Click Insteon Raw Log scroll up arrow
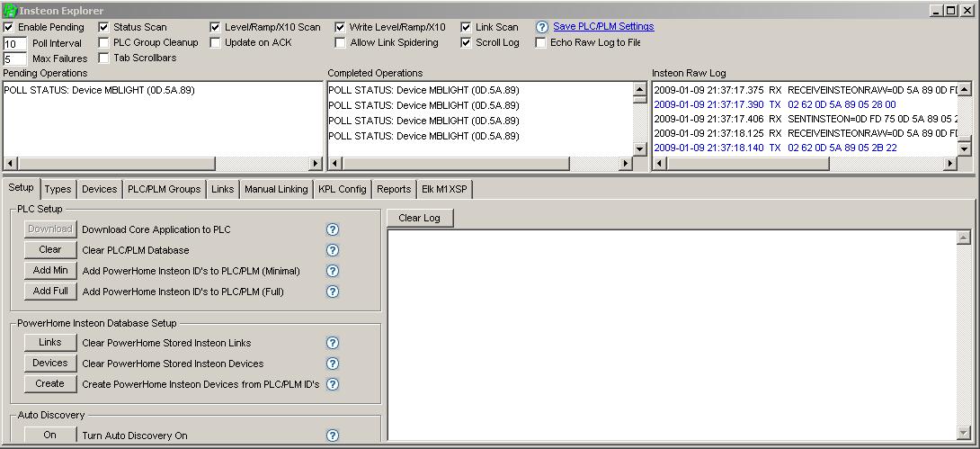 click(965, 89)
